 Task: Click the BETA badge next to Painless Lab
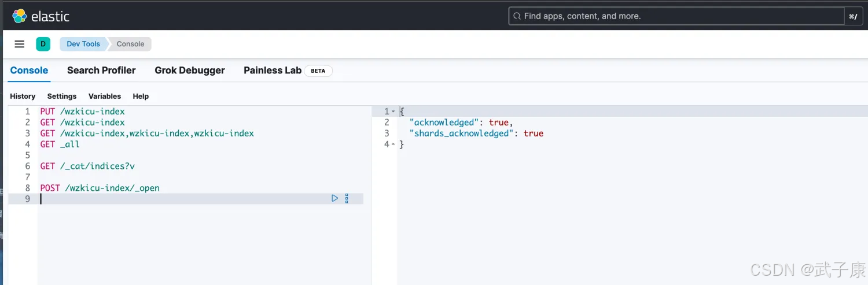[x=318, y=71]
